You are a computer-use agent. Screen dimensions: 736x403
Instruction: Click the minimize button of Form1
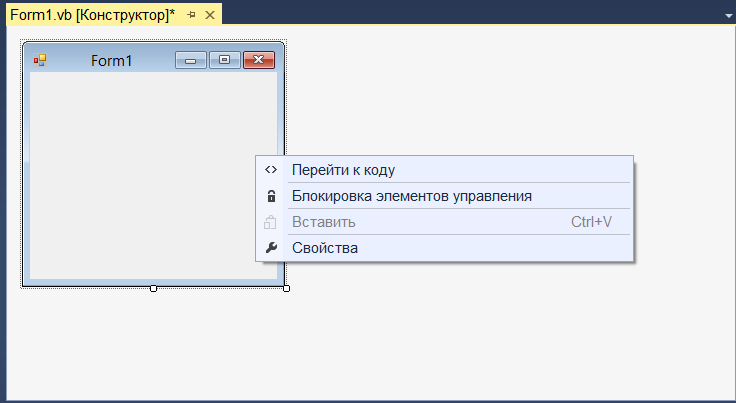[191, 60]
